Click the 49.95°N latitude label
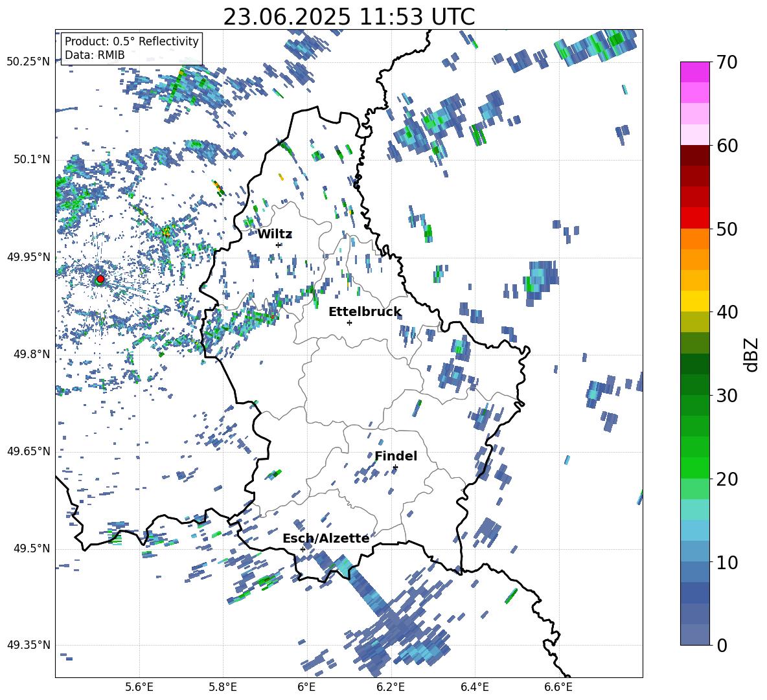The height and width of the screenshot is (700, 767). point(29,256)
